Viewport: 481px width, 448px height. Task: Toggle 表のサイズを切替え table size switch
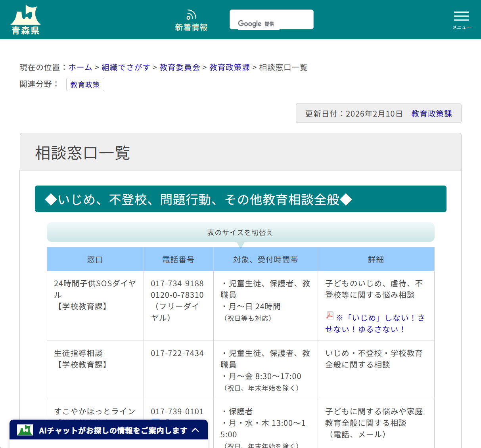[240, 232]
